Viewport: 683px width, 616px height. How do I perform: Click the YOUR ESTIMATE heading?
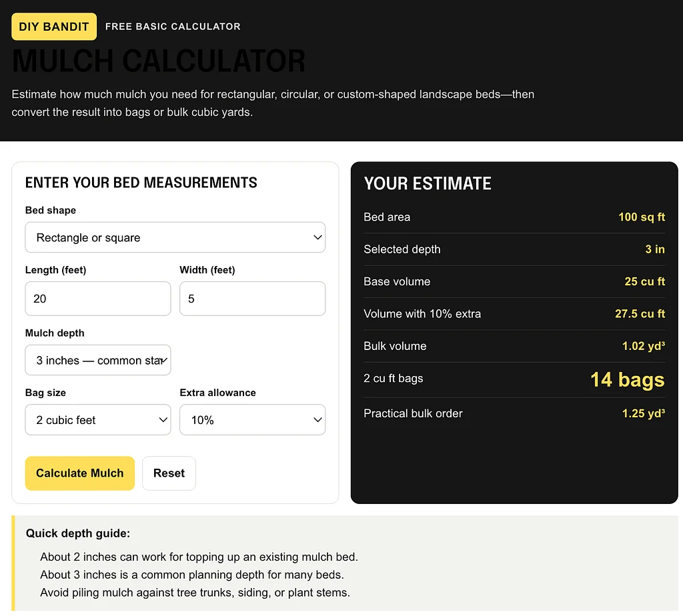(x=428, y=184)
